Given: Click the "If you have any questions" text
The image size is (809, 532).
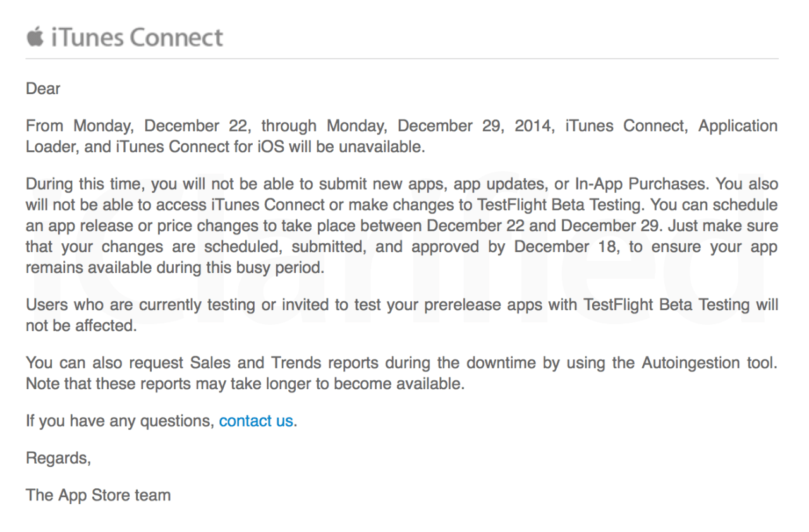Looking at the screenshot, I should pos(119,421).
